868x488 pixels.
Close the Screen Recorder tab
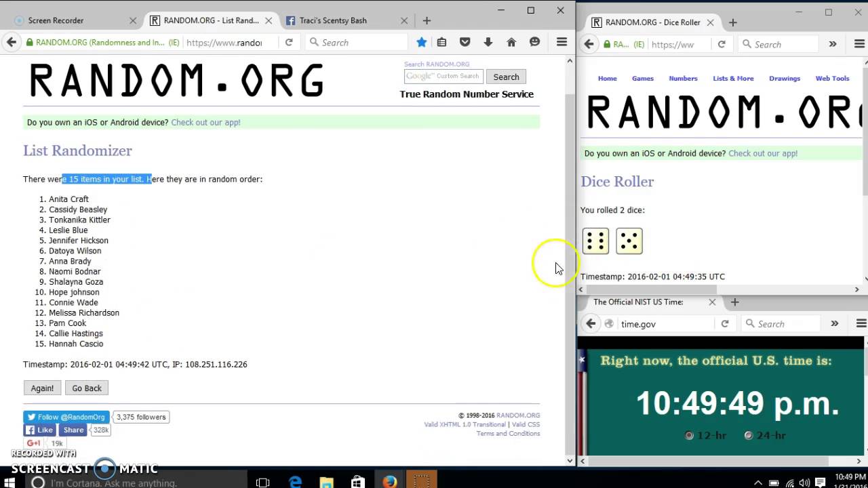(133, 20)
